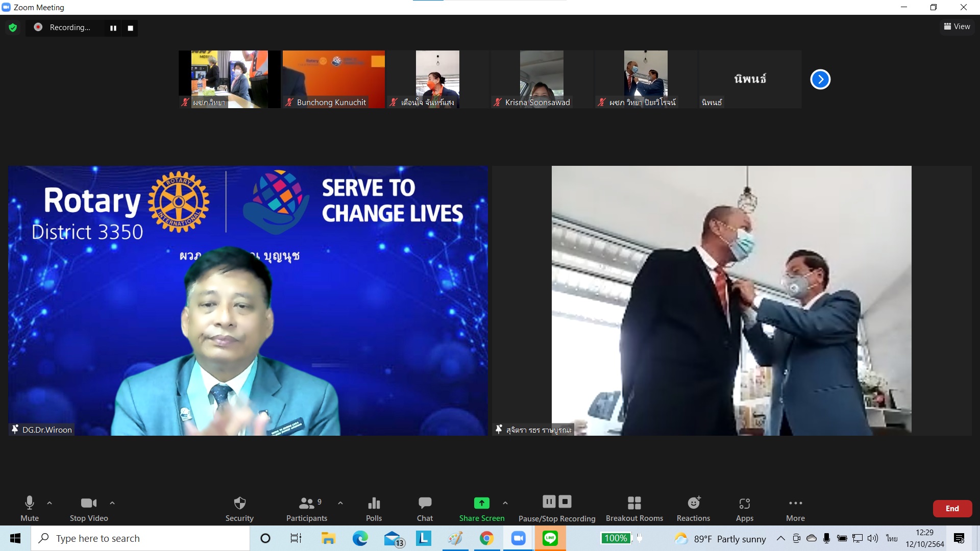Viewport: 980px width, 551px height.
Task: Open the Windows Start menu
Action: point(15,538)
